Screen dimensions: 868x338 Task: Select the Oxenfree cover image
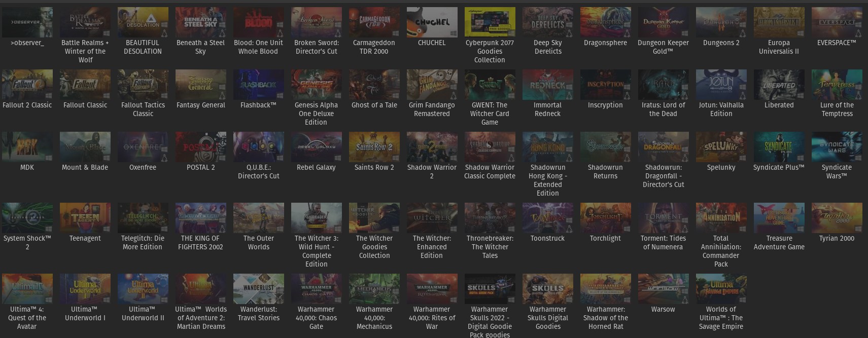(143, 147)
